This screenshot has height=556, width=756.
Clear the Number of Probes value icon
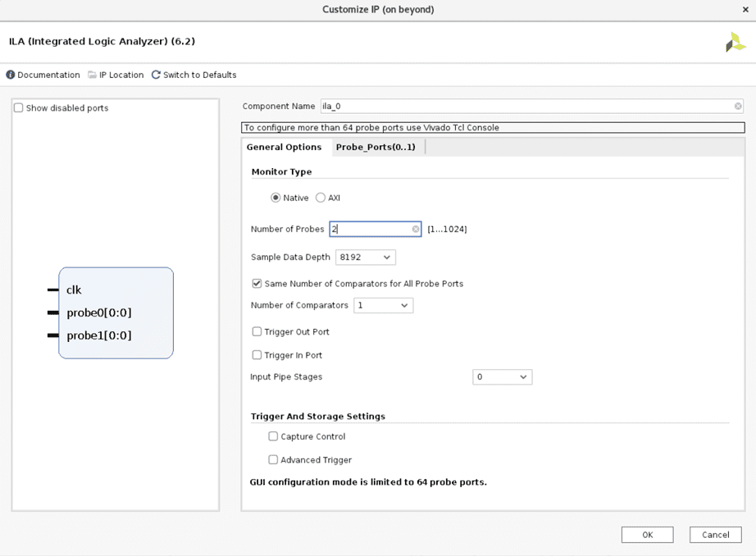[416, 229]
